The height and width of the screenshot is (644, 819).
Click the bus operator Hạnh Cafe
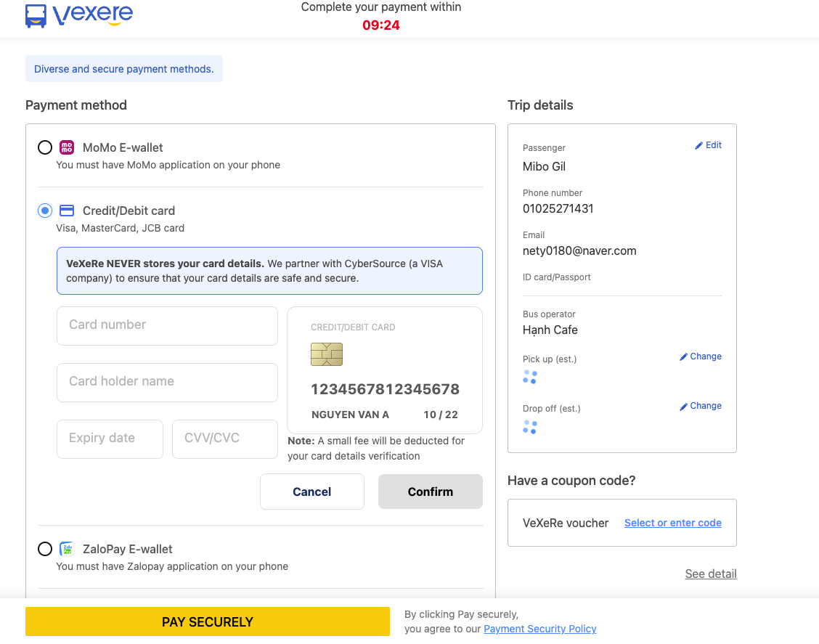click(x=550, y=330)
